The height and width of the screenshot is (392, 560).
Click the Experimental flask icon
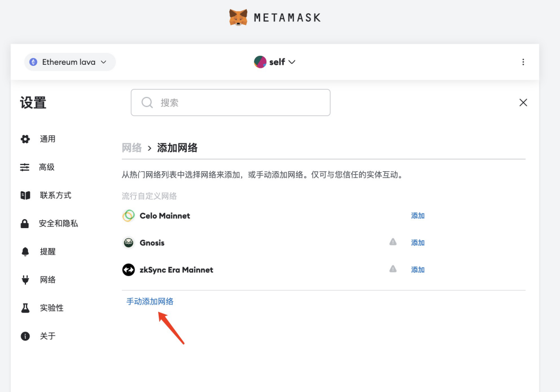[x=25, y=308]
